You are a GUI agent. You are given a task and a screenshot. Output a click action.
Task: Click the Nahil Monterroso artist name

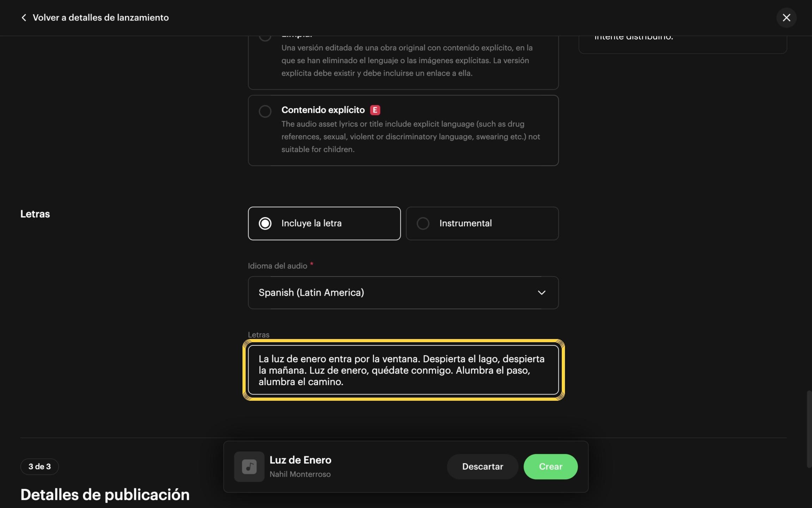tap(300, 474)
